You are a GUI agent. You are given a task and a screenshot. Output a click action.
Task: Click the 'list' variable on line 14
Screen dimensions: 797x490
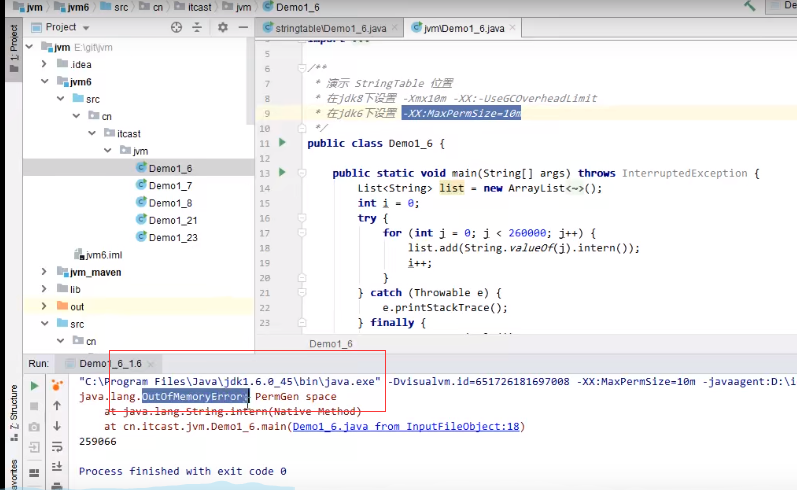click(452, 188)
